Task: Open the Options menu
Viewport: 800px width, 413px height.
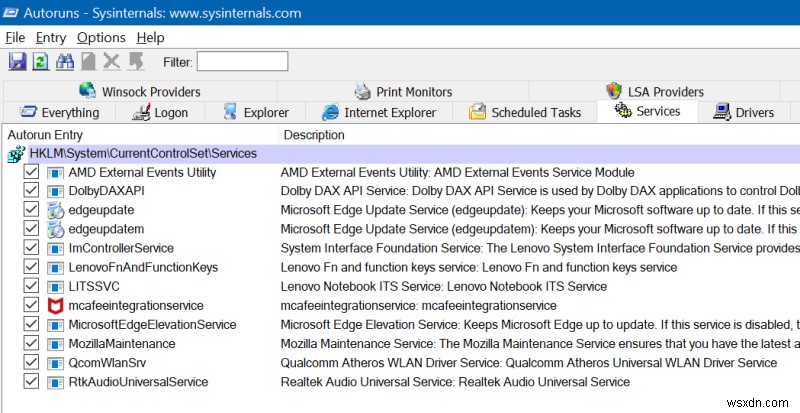Action: pos(101,37)
